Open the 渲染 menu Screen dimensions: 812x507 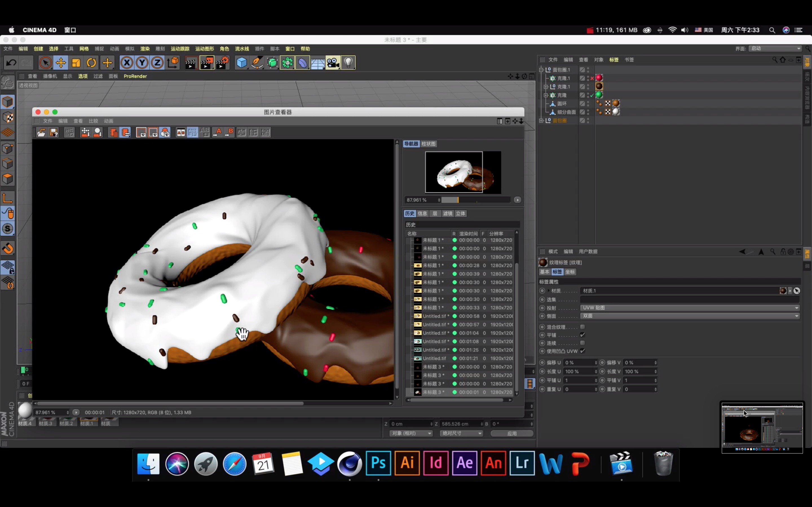145,49
